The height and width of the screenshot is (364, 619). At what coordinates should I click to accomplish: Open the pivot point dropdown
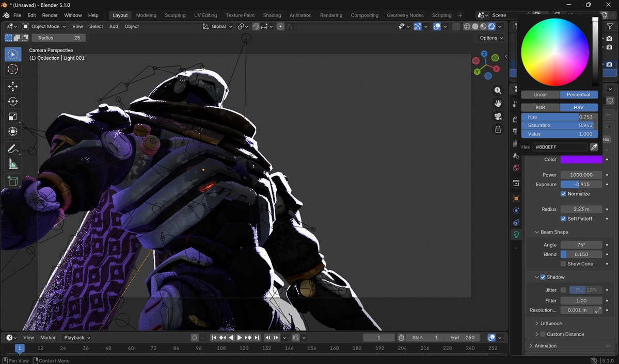coord(243,26)
